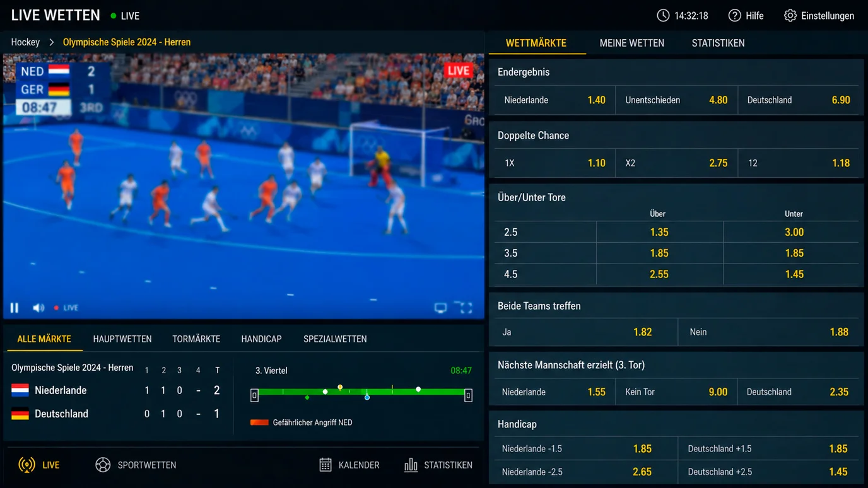Viewport: 868px width, 488px height.
Task: Click the right goal marker on timeline
Action: (x=468, y=395)
